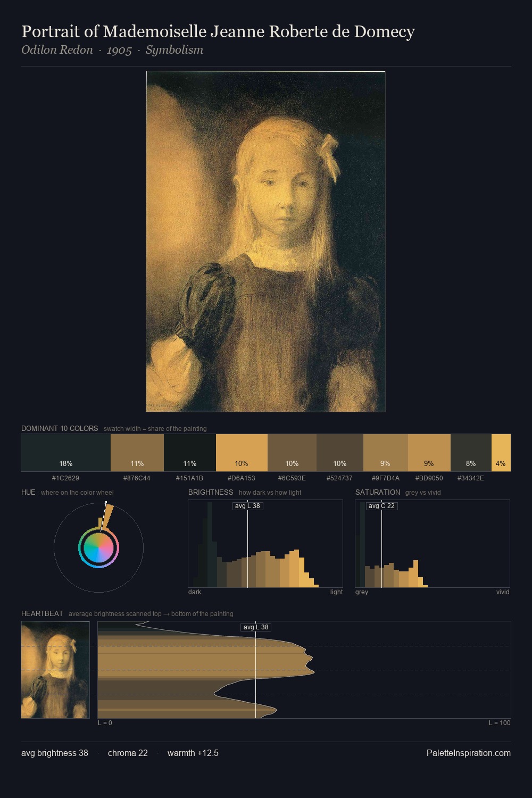Image resolution: width=532 pixels, height=798 pixels.
Task: Click the 'vivid' axis label
Action: [503, 592]
